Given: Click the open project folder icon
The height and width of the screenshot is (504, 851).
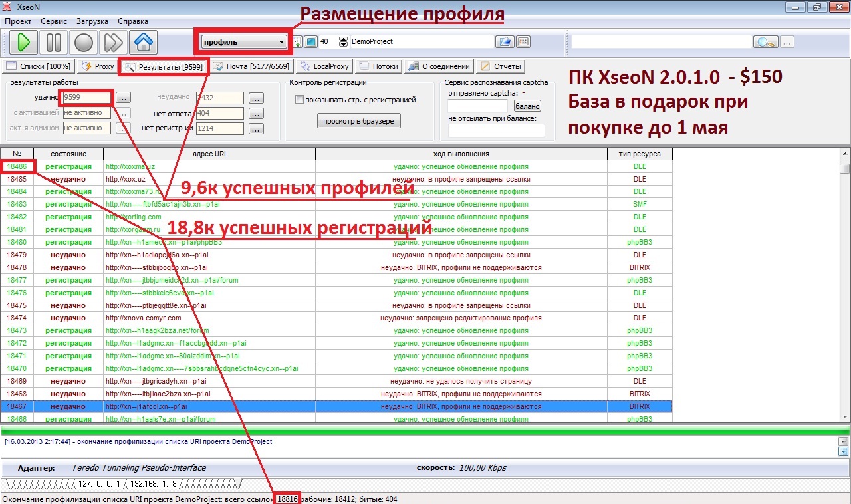Looking at the screenshot, I should pyautogui.click(x=505, y=42).
